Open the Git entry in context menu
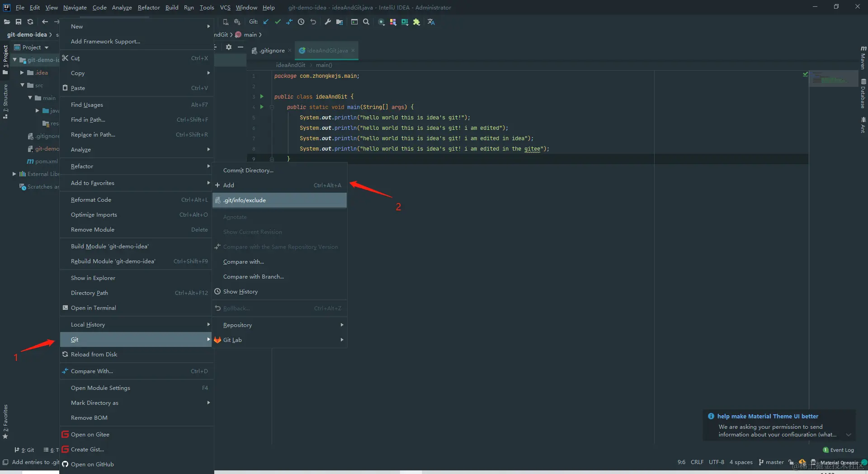The width and height of the screenshot is (868, 474). point(136,339)
